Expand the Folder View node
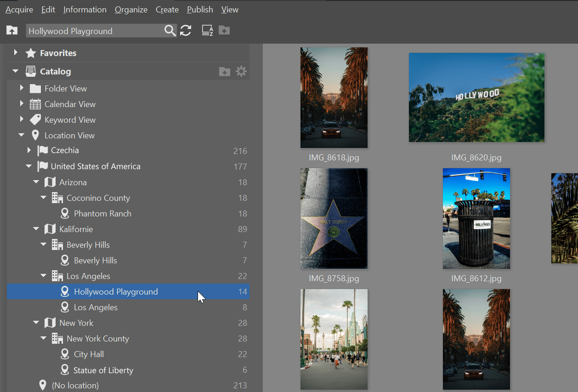The image size is (578, 392). pos(22,88)
